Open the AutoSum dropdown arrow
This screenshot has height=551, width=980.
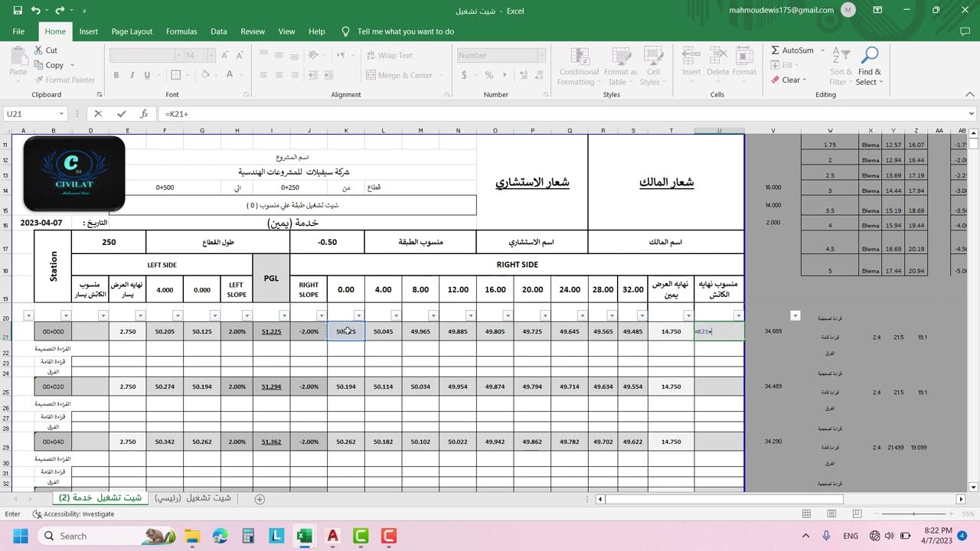(x=823, y=51)
